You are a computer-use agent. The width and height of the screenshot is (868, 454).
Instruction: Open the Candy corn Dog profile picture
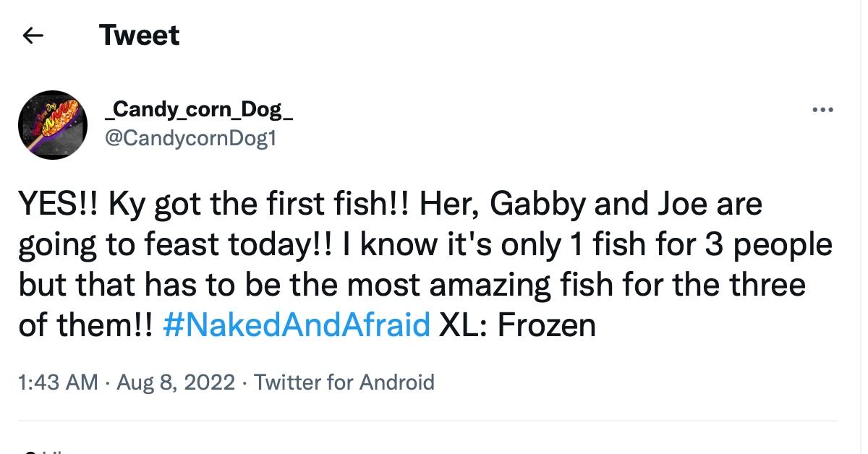tap(52, 125)
